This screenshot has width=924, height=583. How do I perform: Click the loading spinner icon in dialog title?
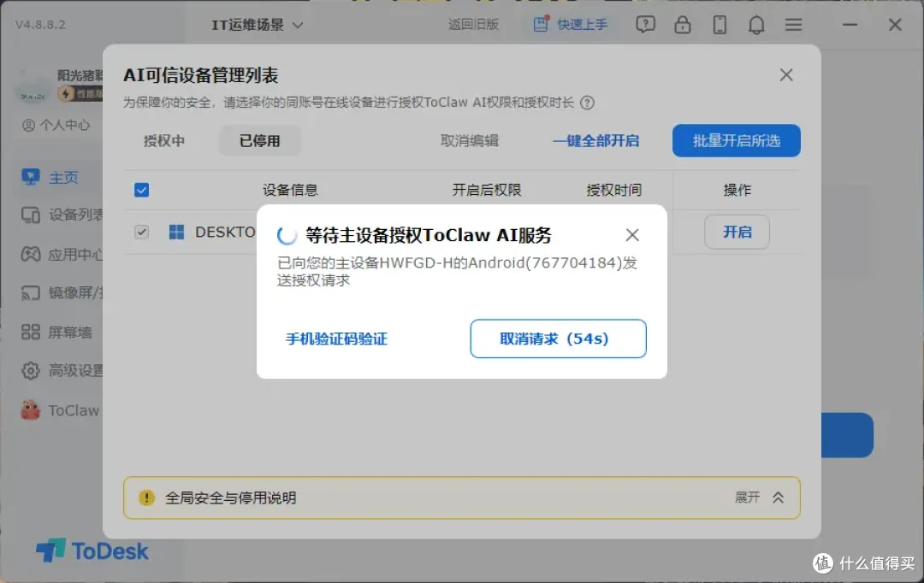pos(287,236)
